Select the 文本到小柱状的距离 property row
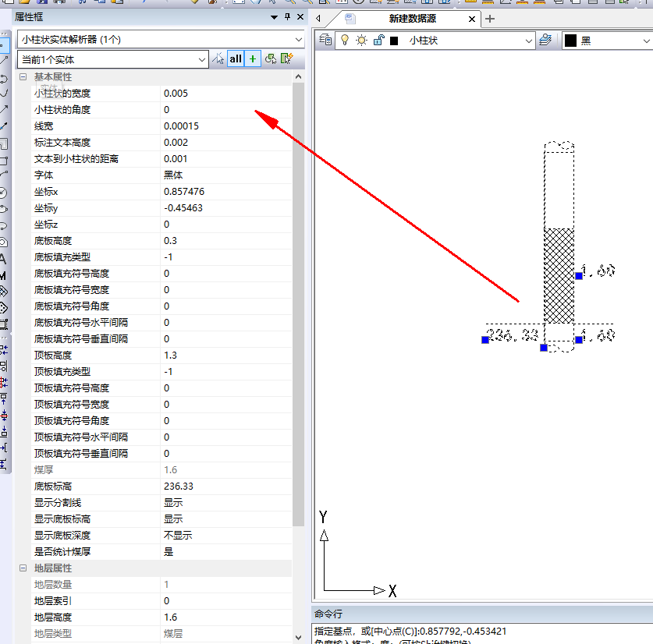Image resolution: width=653 pixels, height=644 pixels. click(x=161, y=158)
